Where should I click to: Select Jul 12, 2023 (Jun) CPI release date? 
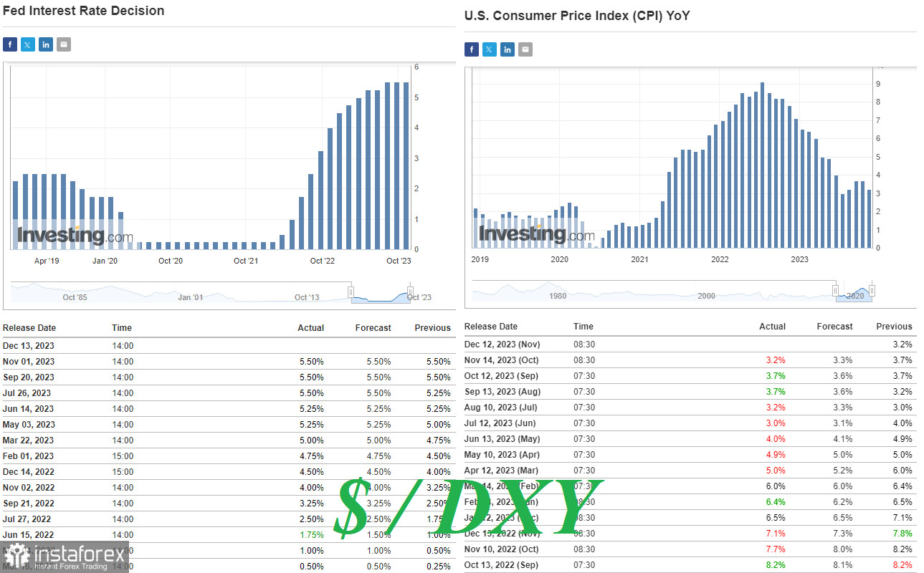(x=500, y=423)
